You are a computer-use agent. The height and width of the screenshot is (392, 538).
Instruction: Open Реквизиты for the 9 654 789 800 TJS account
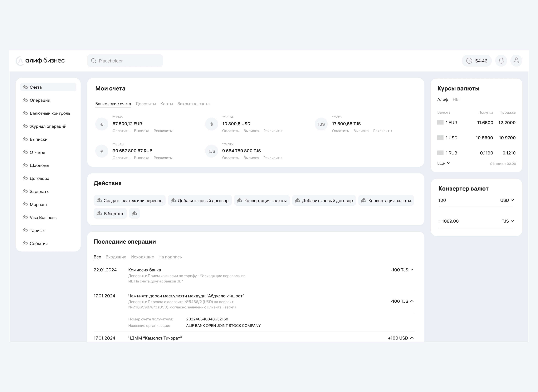click(273, 158)
